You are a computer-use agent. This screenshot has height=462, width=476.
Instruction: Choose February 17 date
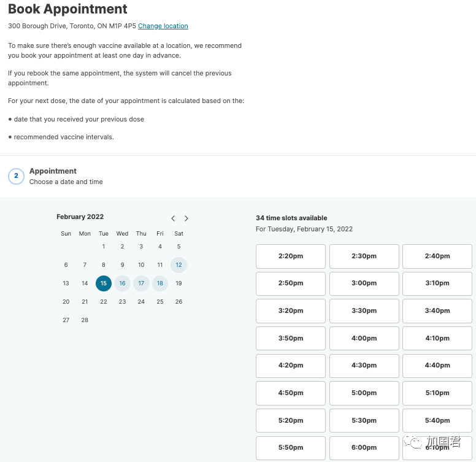coord(141,283)
